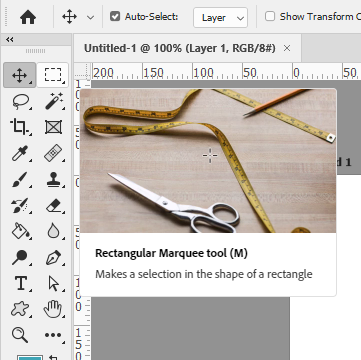Select the Eraser tool
Viewport: 361px width, 360px height.
tap(54, 206)
